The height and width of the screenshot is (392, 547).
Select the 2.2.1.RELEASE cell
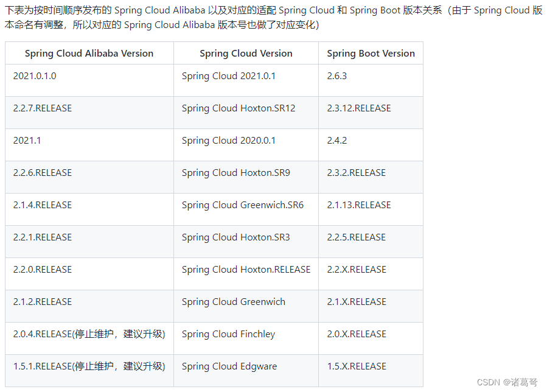pyautogui.click(x=89, y=242)
